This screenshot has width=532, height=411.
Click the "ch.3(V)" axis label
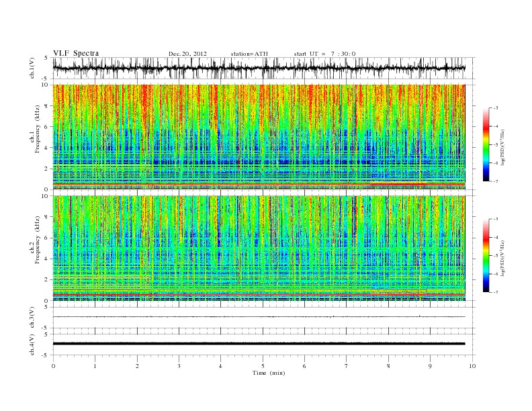click(x=32, y=318)
